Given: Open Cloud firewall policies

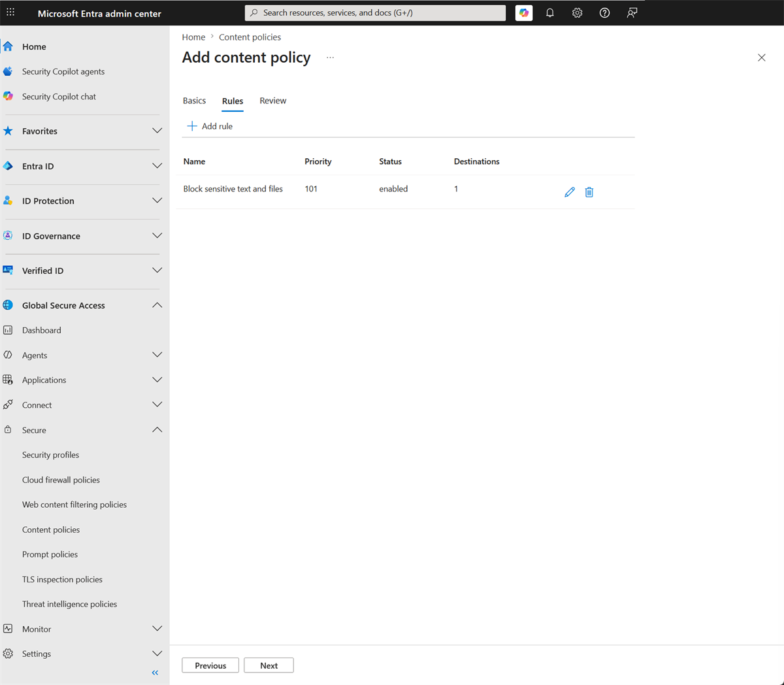Looking at the screenshot, I should [x=61, y=480].
